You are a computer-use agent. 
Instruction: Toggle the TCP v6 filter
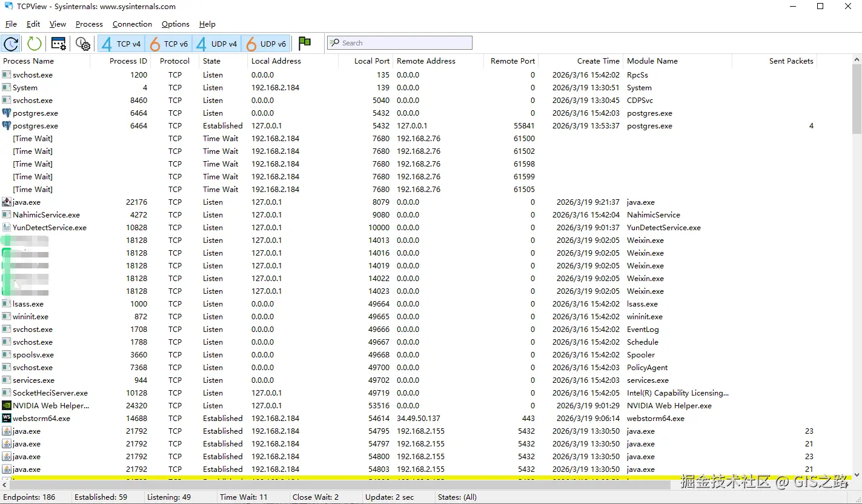coord(170,44)
